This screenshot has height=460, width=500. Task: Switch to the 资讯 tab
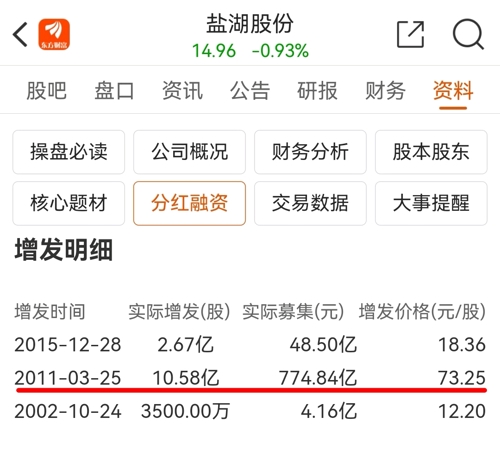(182, 91)
